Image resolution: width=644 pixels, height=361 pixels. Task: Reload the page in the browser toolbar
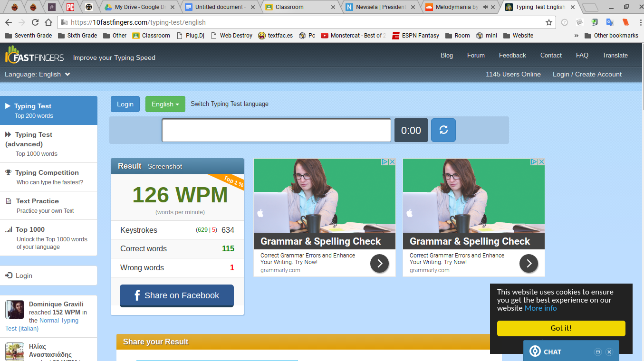click(35, 22)
